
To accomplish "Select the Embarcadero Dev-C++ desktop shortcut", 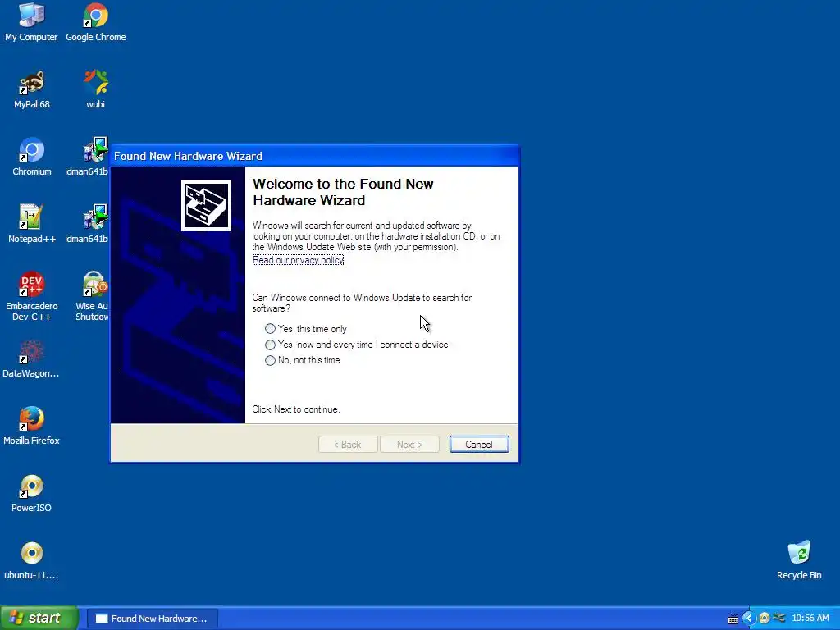I will coord(32,296).
